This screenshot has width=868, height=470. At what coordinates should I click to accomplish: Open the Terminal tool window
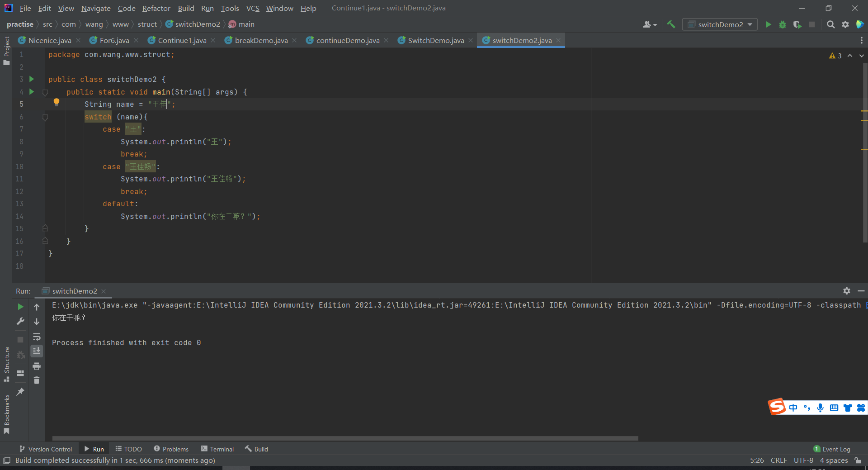click(217, 449)
